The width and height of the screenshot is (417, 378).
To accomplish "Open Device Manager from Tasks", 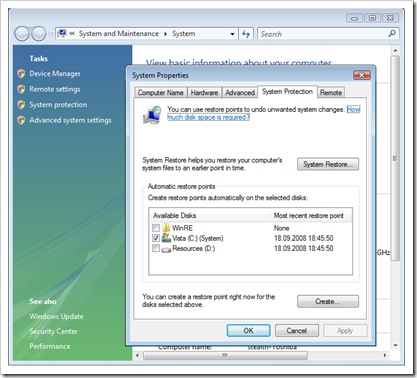I will [x=55, y=73].
